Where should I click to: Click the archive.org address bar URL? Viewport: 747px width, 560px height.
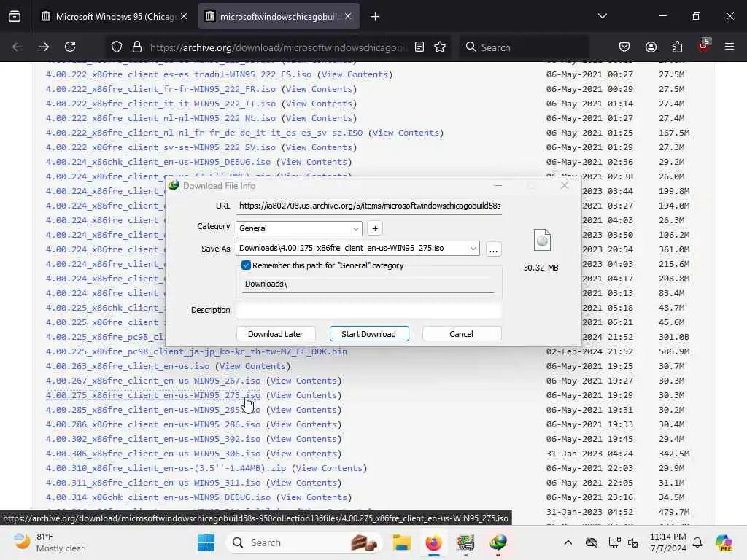279,47
